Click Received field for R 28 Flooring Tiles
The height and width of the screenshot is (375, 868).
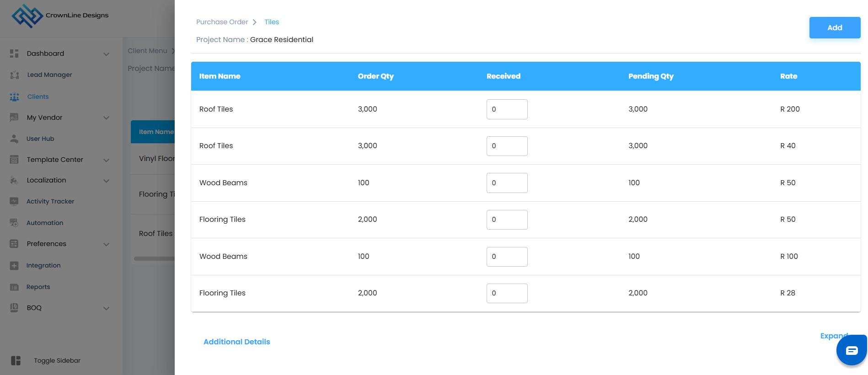(507, 293)
